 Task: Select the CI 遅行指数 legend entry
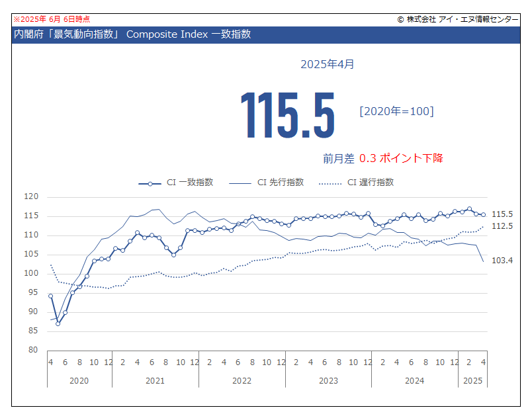pos(356,183)
